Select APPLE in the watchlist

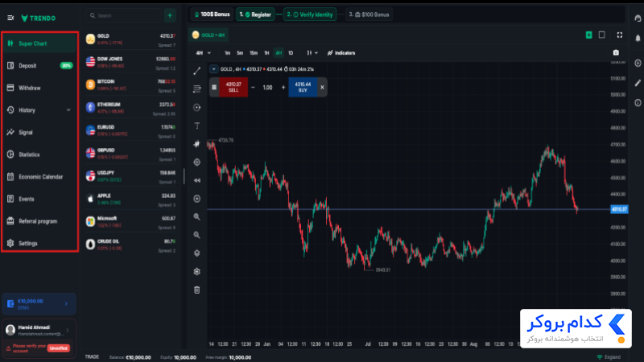click(x=130, y=199)
